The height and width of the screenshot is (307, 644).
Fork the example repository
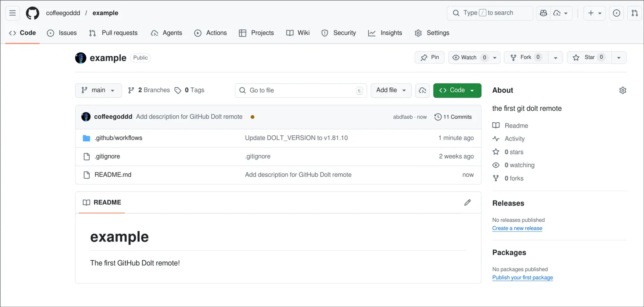point(526,58)
